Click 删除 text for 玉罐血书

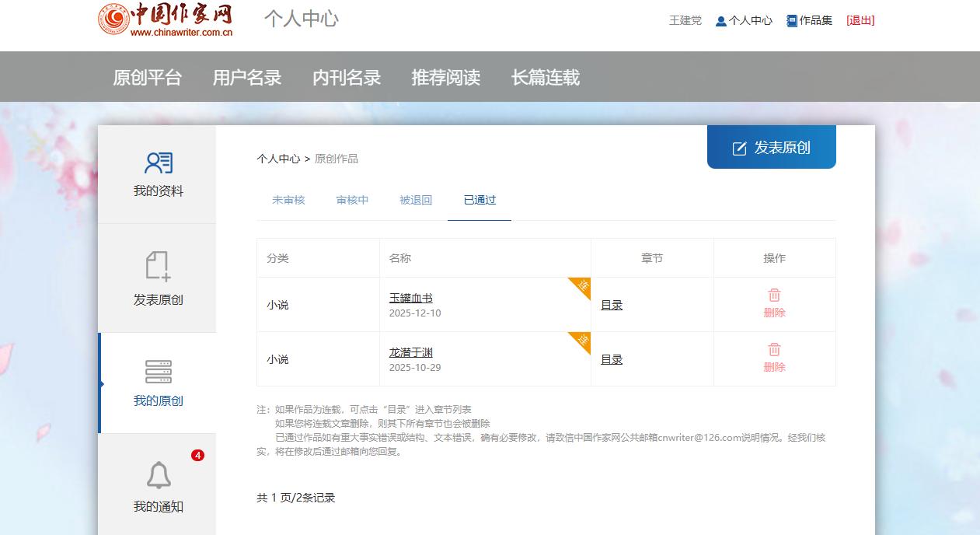(x=775, y=313)
